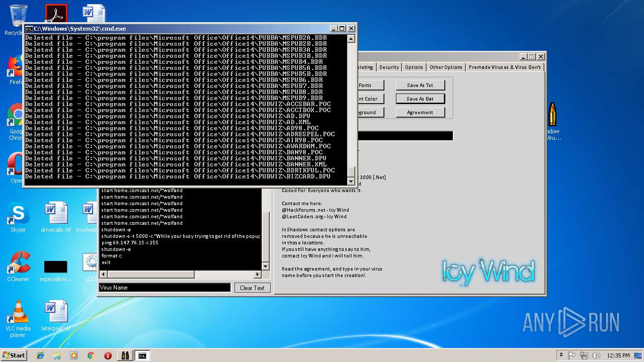The height and width of the screenshot is (362, 644).
Task: Click the code box horizontal scroll left arrow
Action: 104,275
